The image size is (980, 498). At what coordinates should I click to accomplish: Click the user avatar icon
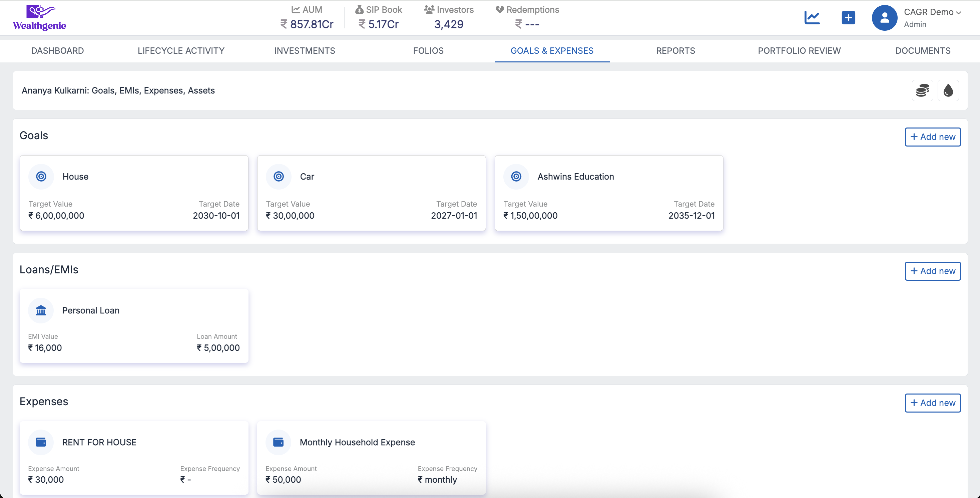[x=884, y=17]
